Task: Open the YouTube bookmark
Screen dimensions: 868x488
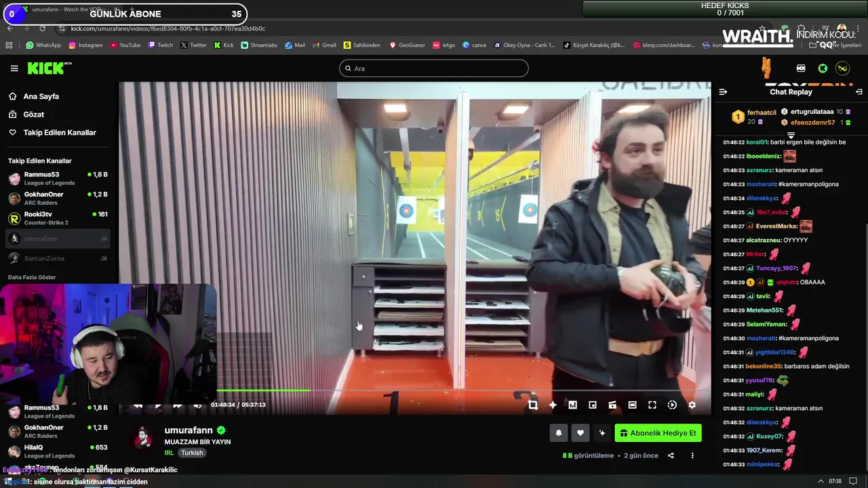Action: (x=125, y=45)
